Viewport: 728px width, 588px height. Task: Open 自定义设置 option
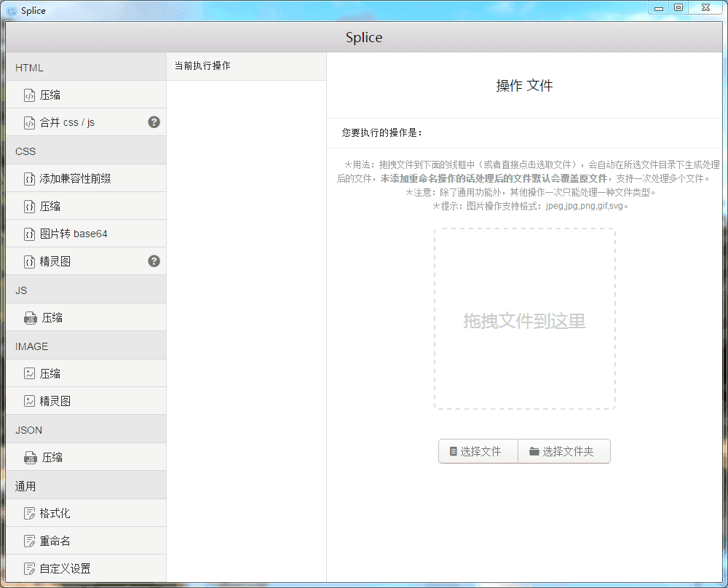tap(87, 568)
